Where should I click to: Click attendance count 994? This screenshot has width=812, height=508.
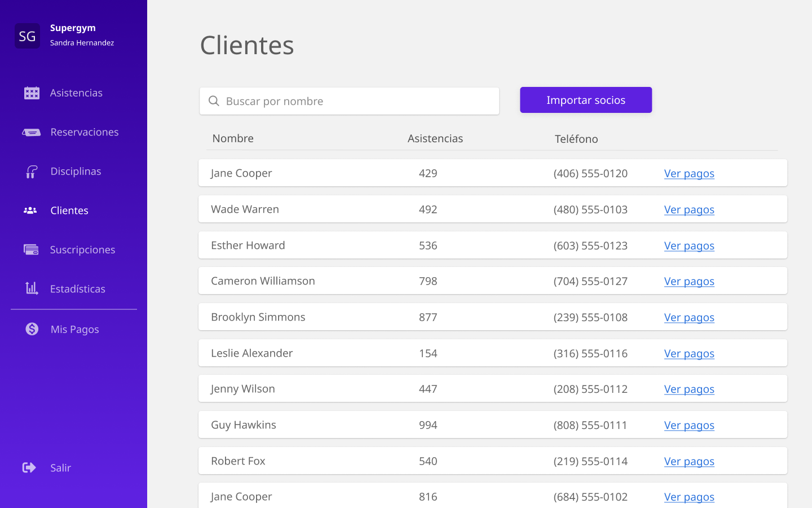pyautogui.click(x=428, y=425)
